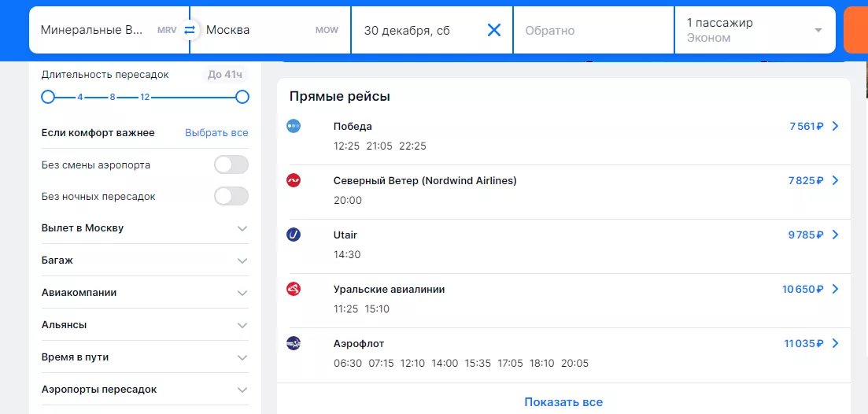868x414 pixels.
Task: Clear the 30 декабря departure date
Action: [x=493, y=30]
